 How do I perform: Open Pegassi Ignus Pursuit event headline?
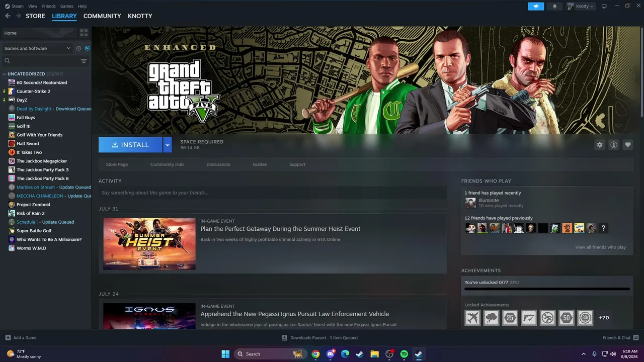point(295,314)
